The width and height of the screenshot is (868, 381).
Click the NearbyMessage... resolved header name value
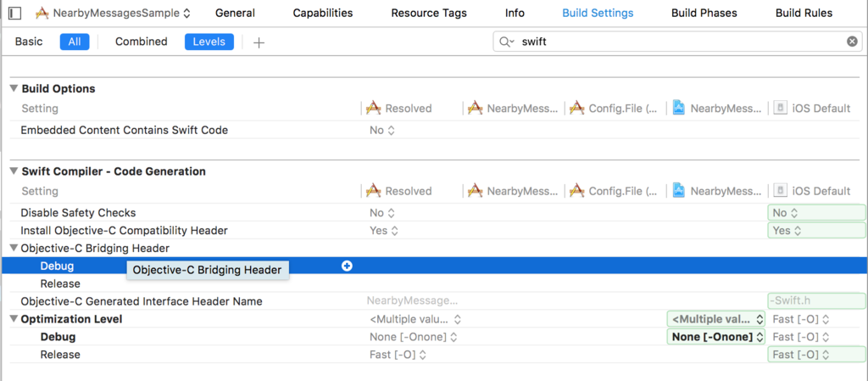click(413, 301)
